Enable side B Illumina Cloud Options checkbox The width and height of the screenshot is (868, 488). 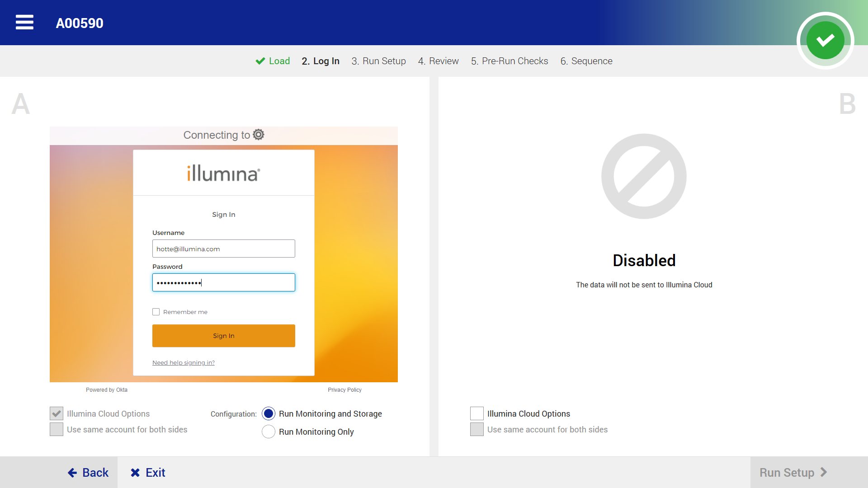pyautogui.click(x=477, y=413)
